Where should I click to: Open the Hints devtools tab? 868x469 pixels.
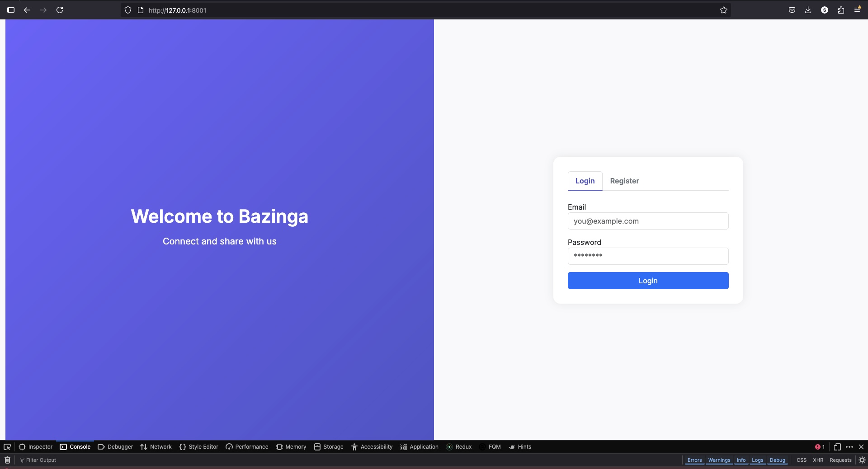520,447
